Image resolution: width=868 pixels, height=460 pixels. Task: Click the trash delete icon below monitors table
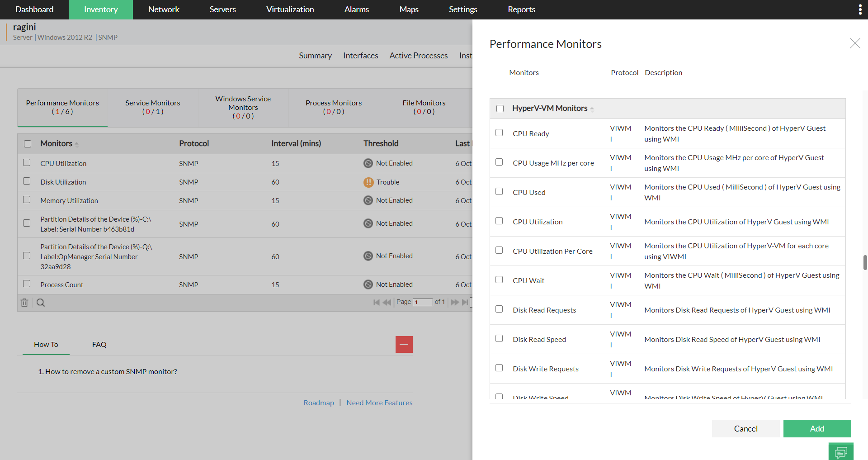point(24,303)
